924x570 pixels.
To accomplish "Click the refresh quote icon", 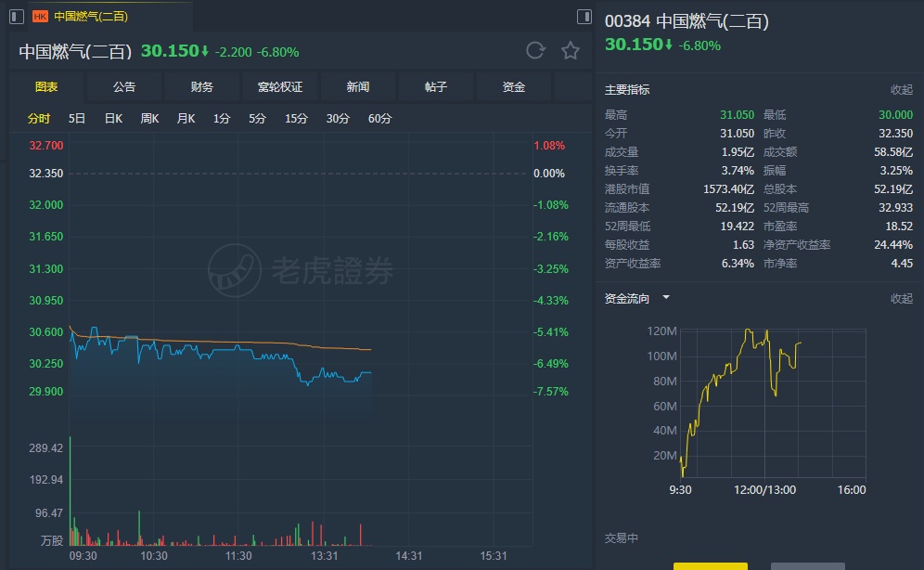I will [535, 51].
